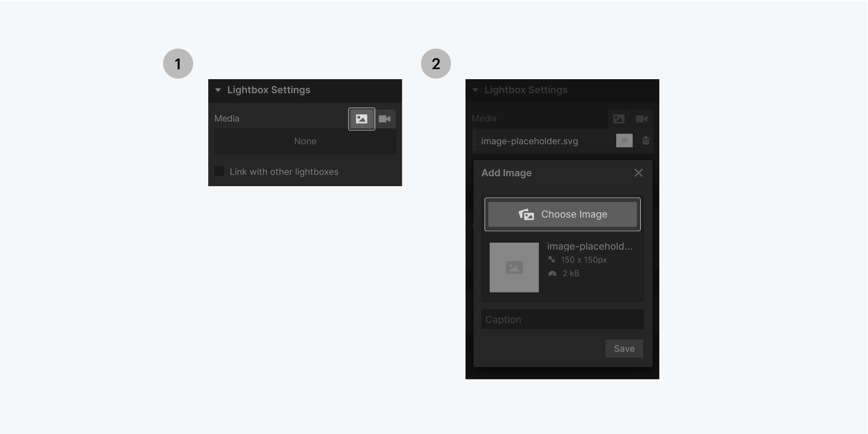Select the video media type icon
Image resolution: width=868 pixels, height=434 pixels.
386,118
